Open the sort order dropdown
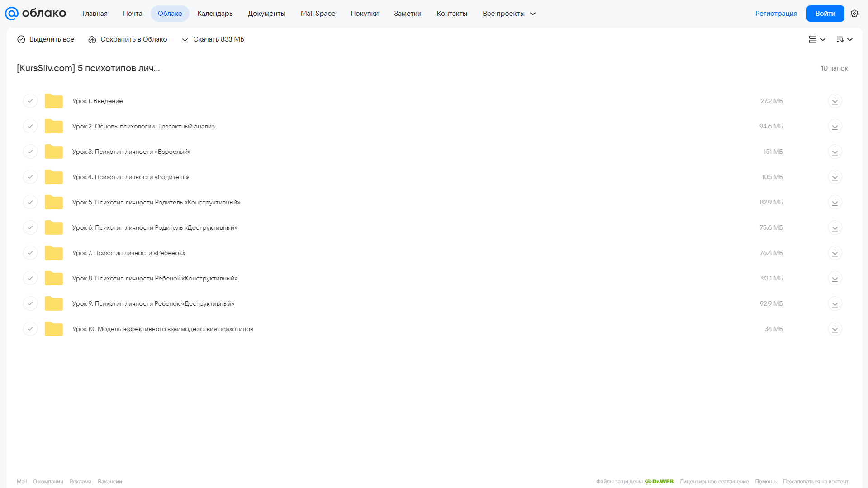The height and width of the screenshot is (488, 868). pyautogui.click(x=844, y=39)
